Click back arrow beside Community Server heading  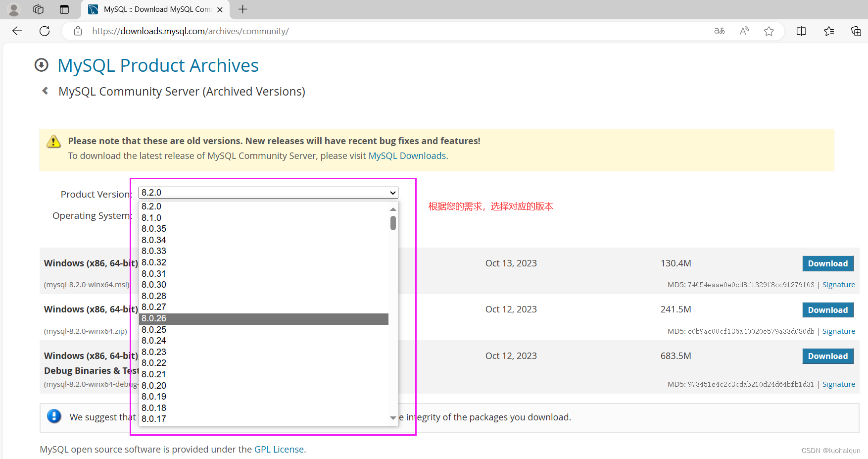[x=45, y=91]
